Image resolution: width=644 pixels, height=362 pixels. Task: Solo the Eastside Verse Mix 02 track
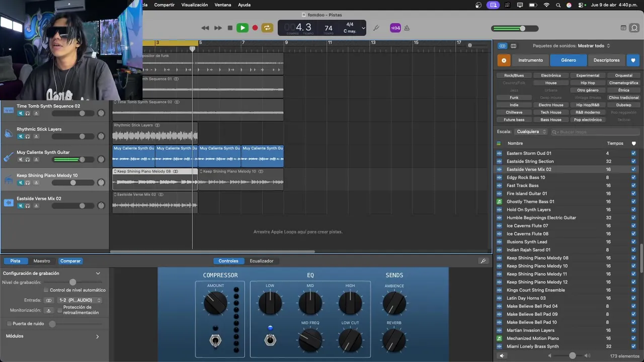[28, 206]
